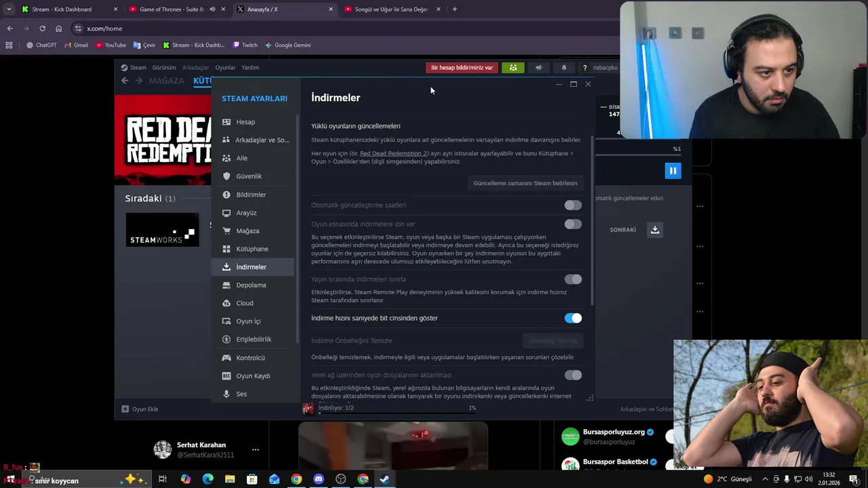Open Arkadaşlar ve Sohbet settings section in sidebar

coord(253,140)
